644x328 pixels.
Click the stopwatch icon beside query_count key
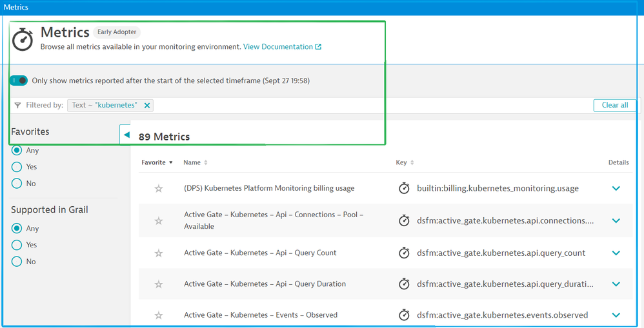pos(404,253)
